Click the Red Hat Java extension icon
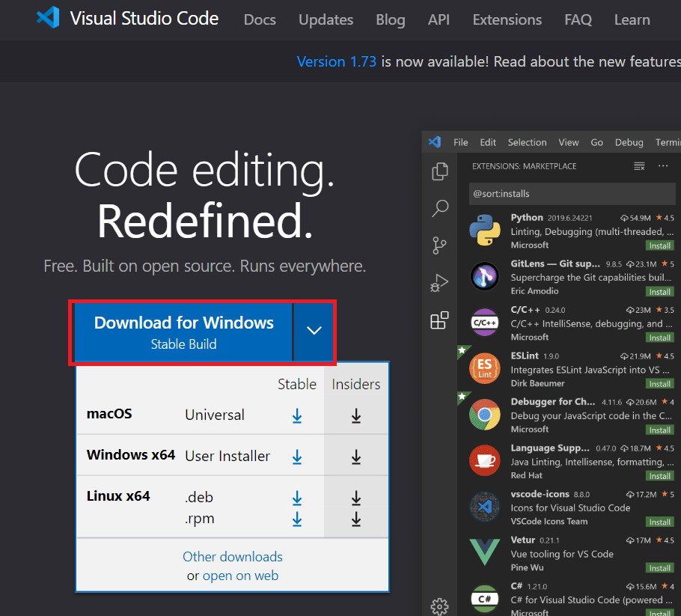Image resolution: width=681 pixels, height=616 pixels. point(485,460)
